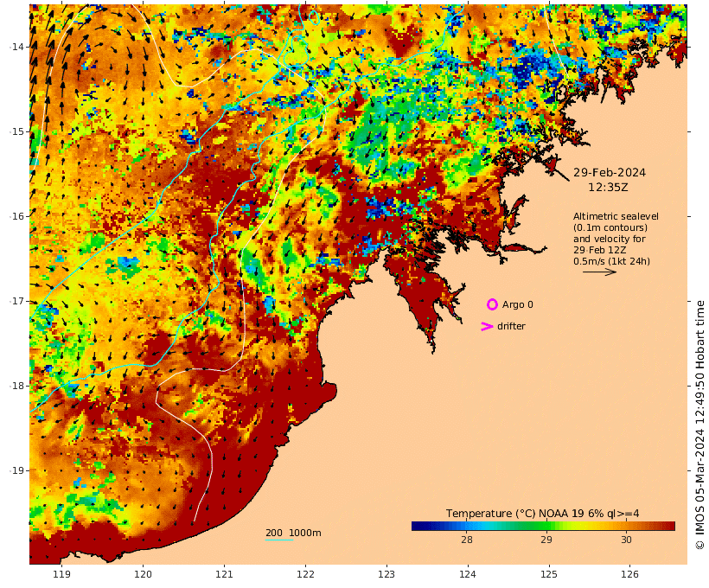The height and width of the screenshot is (588, 709).
Task: Click the '29-Feb-2024' date text
Action: pos(610,173)
